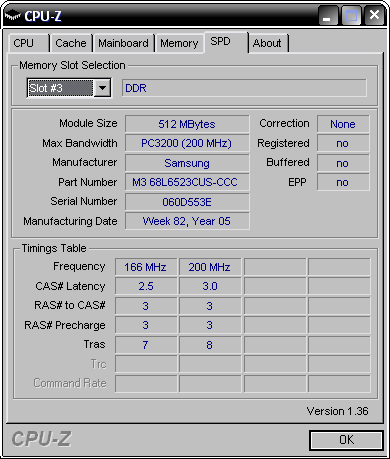Click part number M3 68L6523CUS-CCC
Image resolution: width=390 pixels, height=459 pixels.
187,182
